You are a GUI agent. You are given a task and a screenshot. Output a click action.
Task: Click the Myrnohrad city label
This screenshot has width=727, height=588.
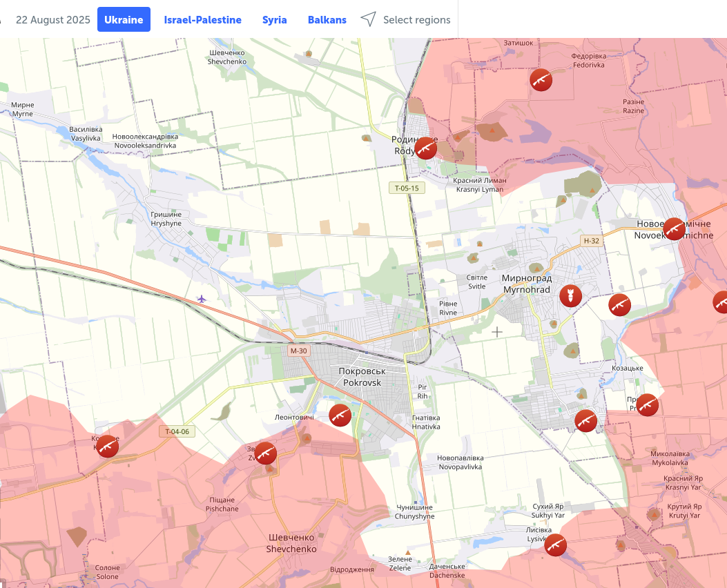pyautogui.click(x=527, y=284)
